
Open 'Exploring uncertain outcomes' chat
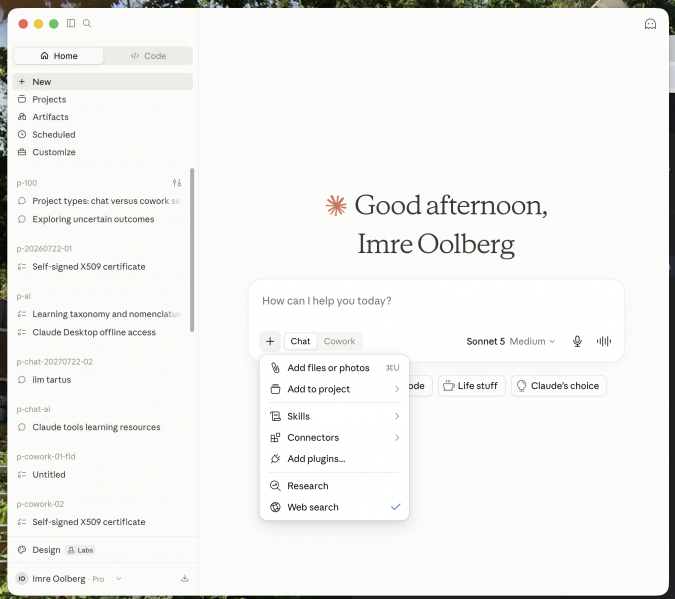click(101, 219)
